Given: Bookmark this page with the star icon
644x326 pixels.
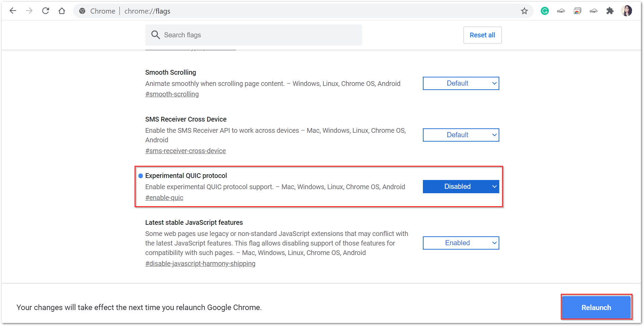Looking at the screenshot, I should point(524,11).
